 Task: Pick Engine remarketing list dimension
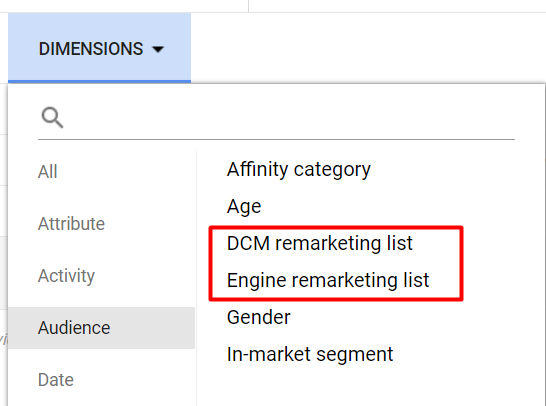tap(328, 280)
